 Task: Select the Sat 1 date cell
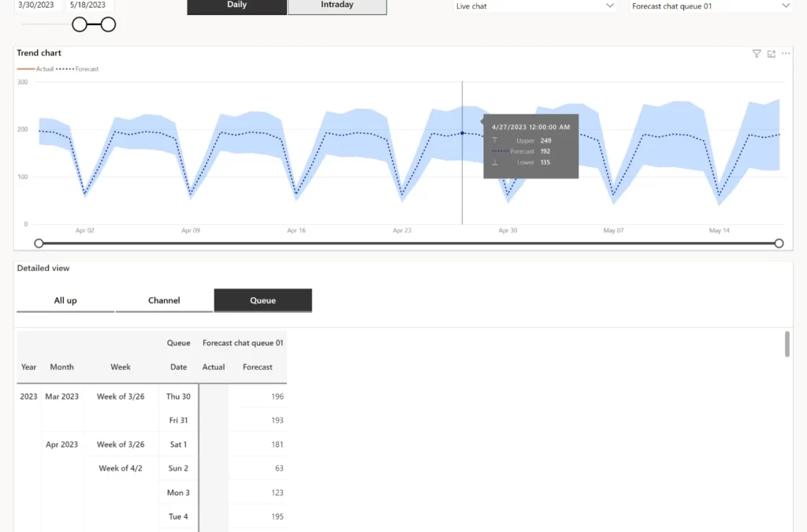179,444
